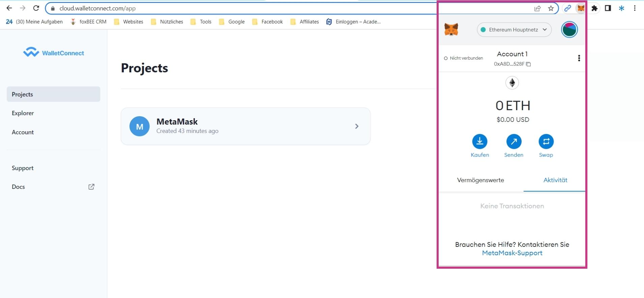Toggle the browser side panel icon
The image size is (644, 298).
608,8
